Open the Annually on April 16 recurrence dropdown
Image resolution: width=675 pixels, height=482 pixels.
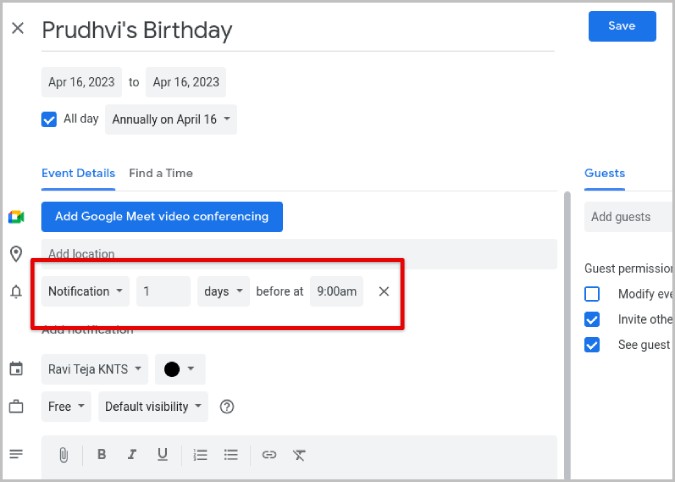pyautogui.click(x=171, y=119)
